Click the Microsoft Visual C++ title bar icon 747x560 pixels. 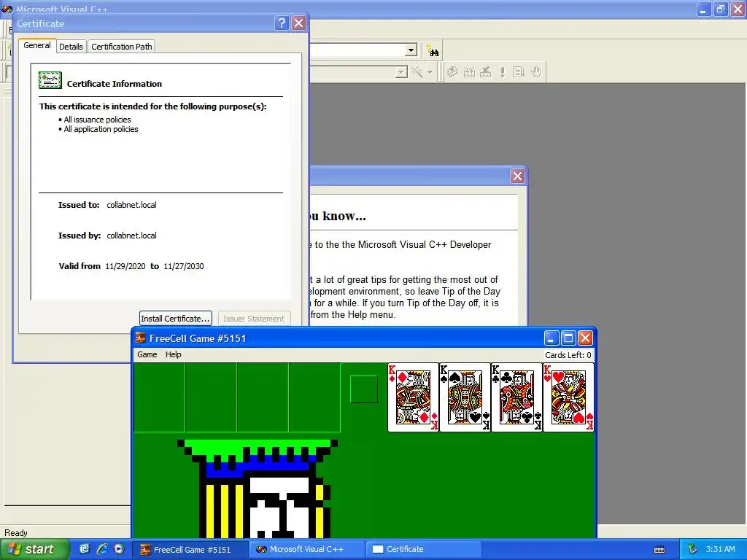(7, 9)
